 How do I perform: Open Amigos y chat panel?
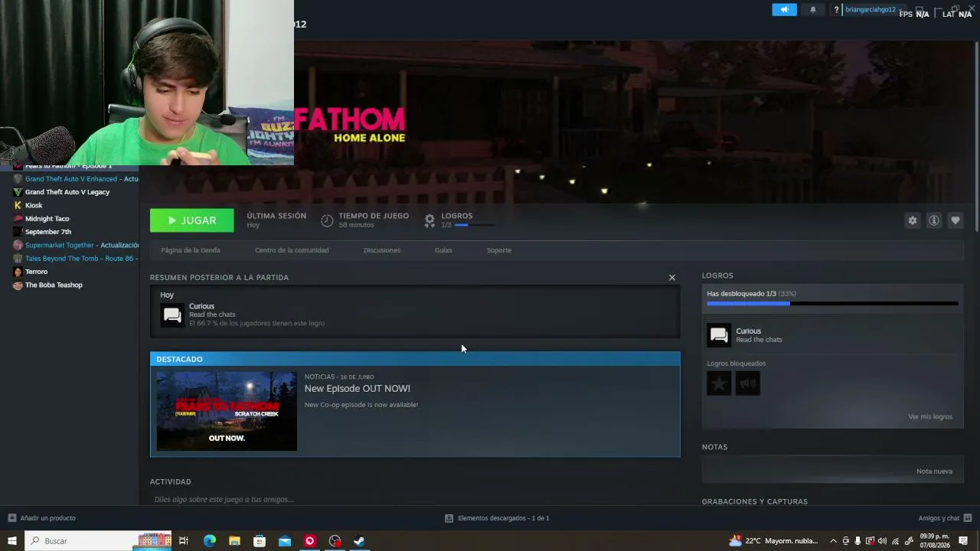[x=945, y=518]
